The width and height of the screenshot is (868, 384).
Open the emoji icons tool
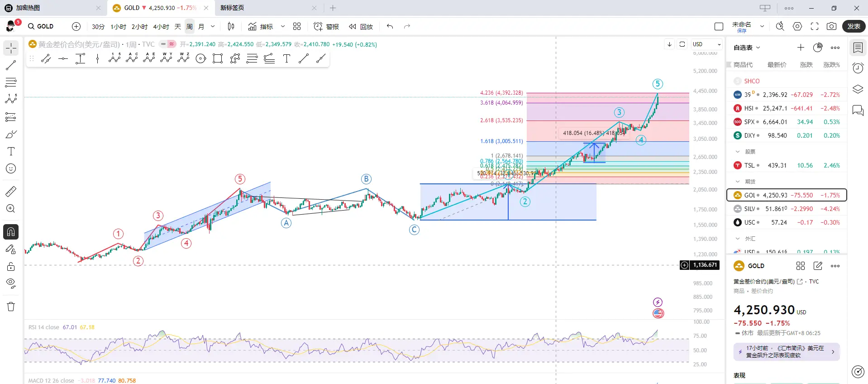[11, 168]
